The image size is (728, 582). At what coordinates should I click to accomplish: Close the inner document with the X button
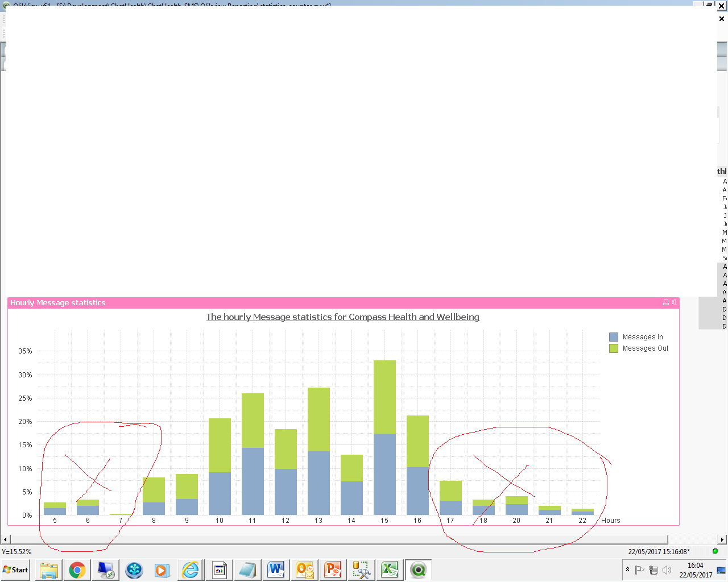[x=722, y=19]
